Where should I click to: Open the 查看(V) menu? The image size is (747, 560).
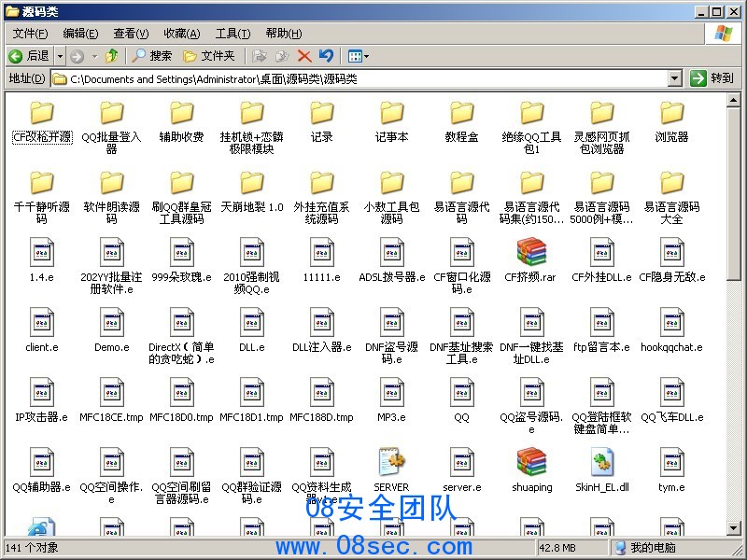[131, 34]
